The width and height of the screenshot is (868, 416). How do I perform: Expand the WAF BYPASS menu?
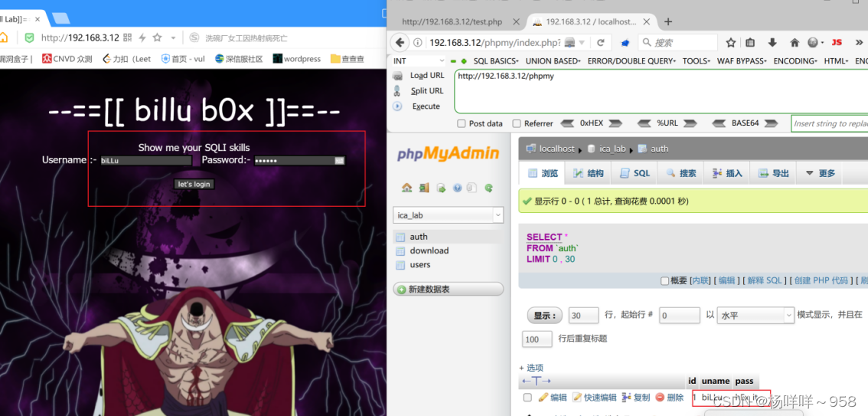pos(742,61)
